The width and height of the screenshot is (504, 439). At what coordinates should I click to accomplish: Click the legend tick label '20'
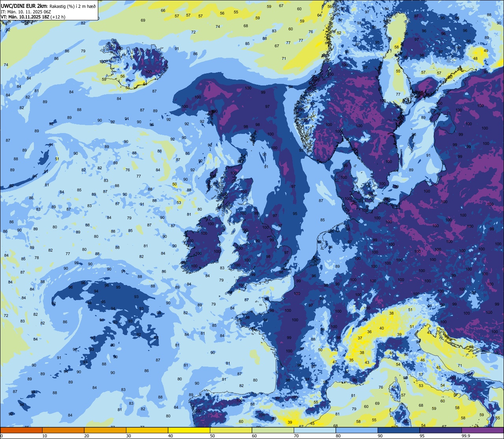click(x=87, y=436)
